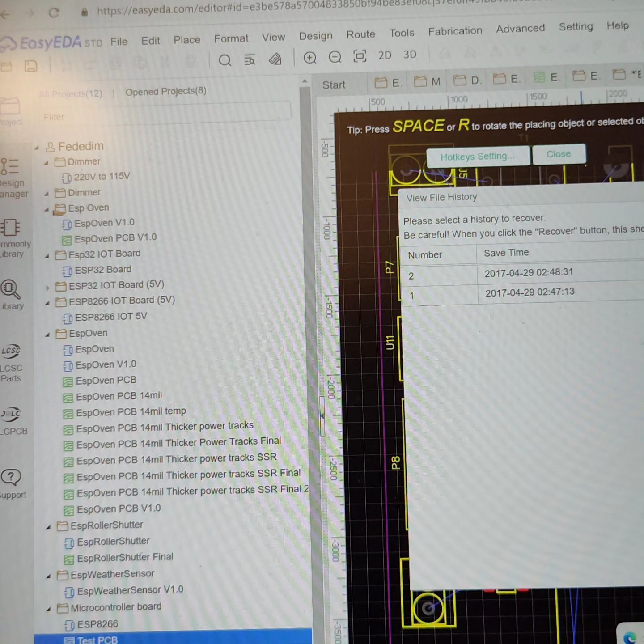
Task: Open the View menu
Action: 273,37
